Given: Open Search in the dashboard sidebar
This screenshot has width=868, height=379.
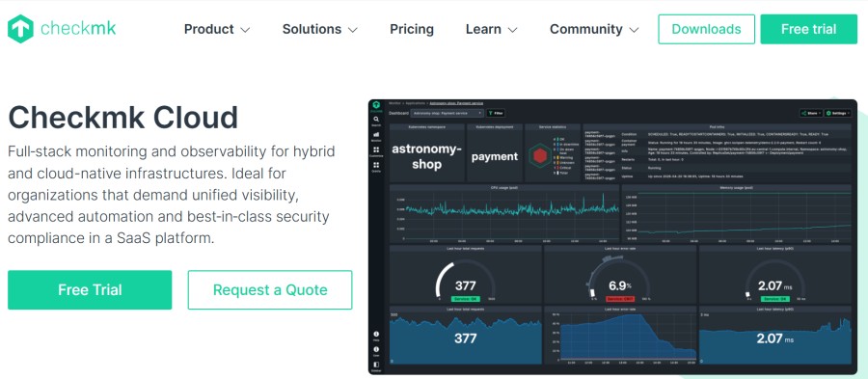Looking at the screenshot, I should 376,121.
